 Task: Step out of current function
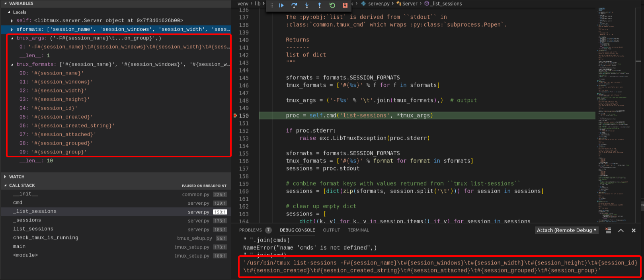[320, 5]
